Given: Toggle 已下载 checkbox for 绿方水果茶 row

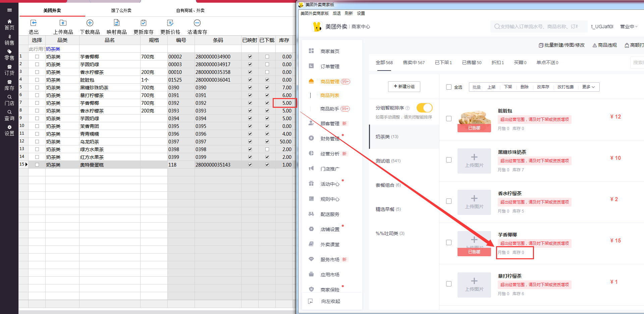Looking at the screenshot, I should [x=267, y=149].
